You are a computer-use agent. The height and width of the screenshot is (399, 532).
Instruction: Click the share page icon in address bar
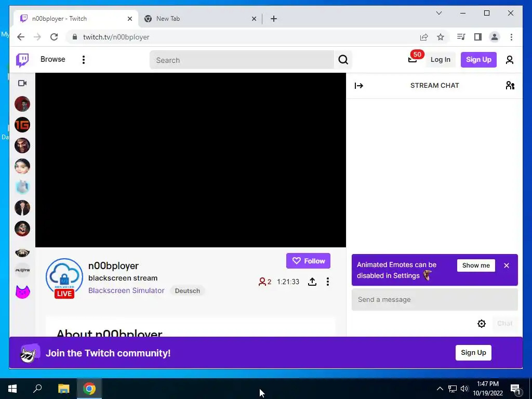click(x=424, y=37)
